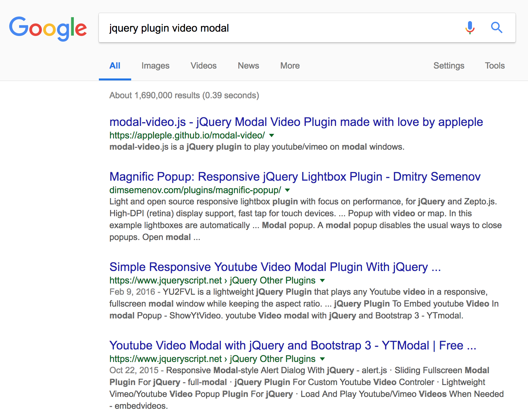Image resolution: width=528 pixels, height=420 pixels.
Task: Select the All results tab
Action: pyautogui.click(x=115, y=66)
